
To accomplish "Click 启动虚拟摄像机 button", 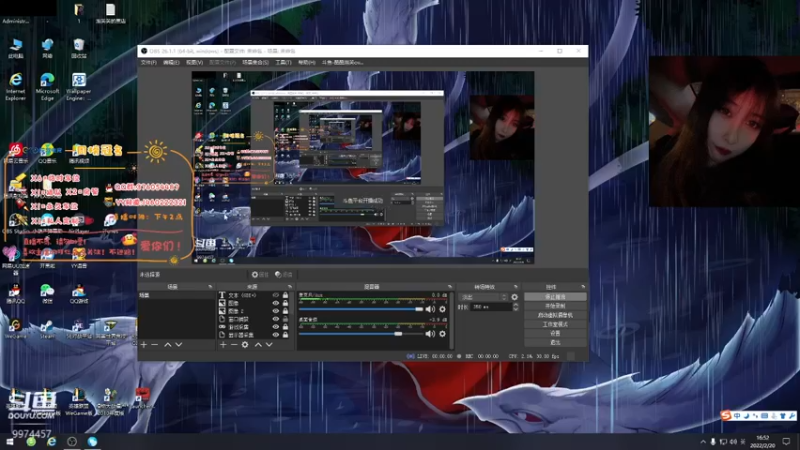I will pos(555,315).
